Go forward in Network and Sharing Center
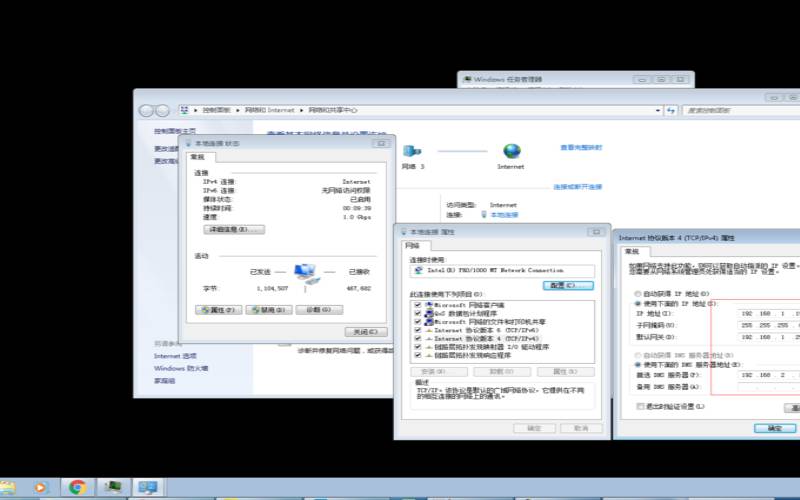The image size is (800, 500). (x=162, y=111)
